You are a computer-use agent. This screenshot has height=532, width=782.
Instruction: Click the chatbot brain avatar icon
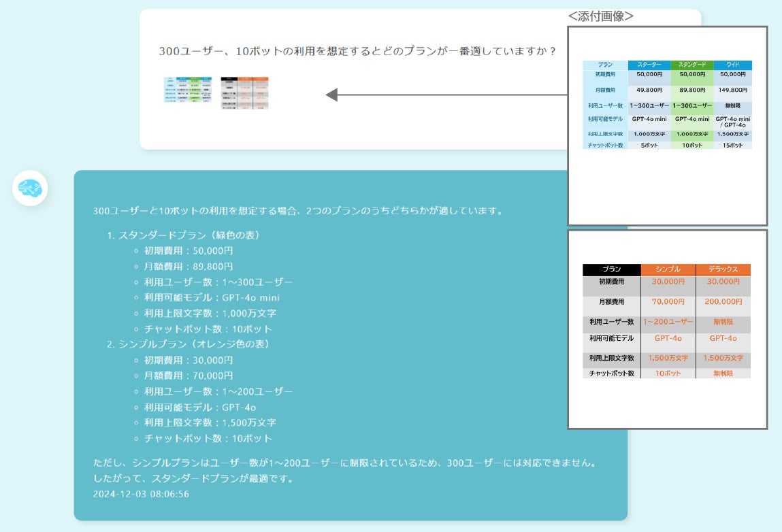(30, 188)
